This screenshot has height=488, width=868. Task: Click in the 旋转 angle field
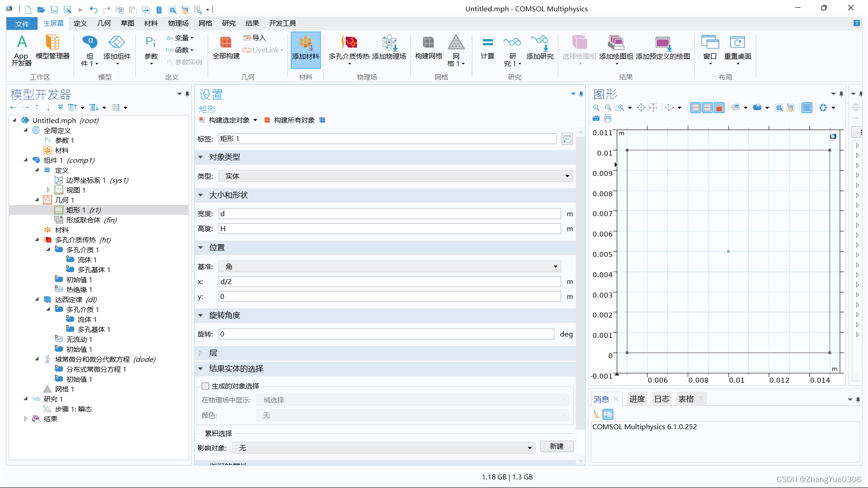click(x=386, y=334)
